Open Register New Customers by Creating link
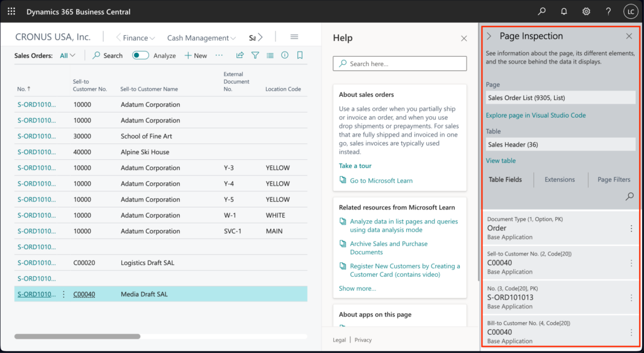This screenshot has width=644, height=353. [404, 270]
